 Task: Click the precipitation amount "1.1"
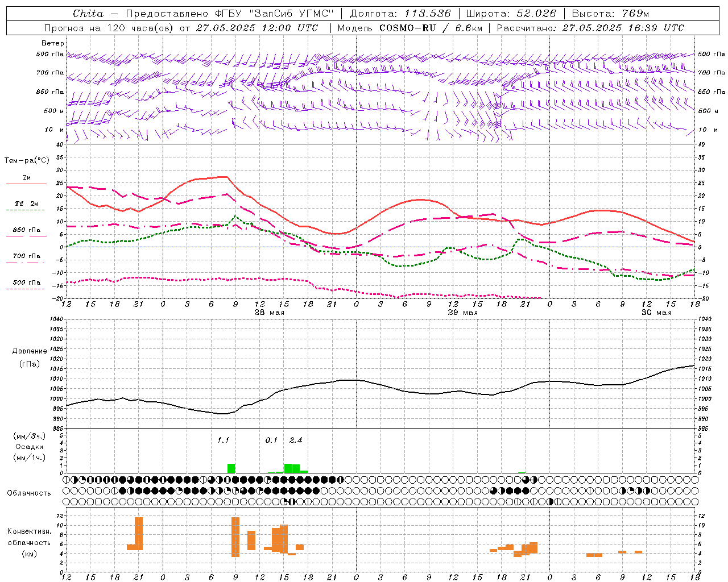(223, 440)
